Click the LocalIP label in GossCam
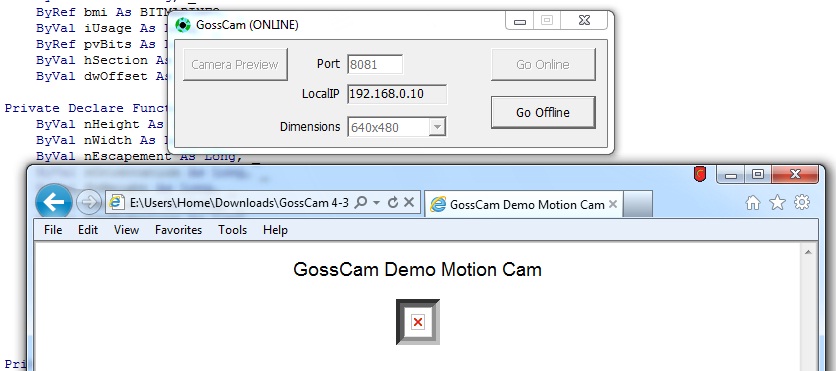Image resolution: width=836 pixels, height=371 pixels. [x=320, y=94]
